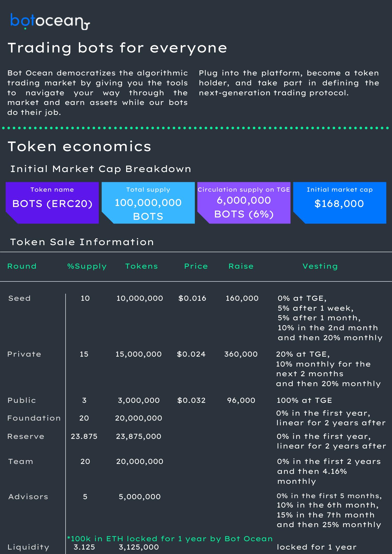
Task: Select the Initial market cap card
Action: [340, 203]
